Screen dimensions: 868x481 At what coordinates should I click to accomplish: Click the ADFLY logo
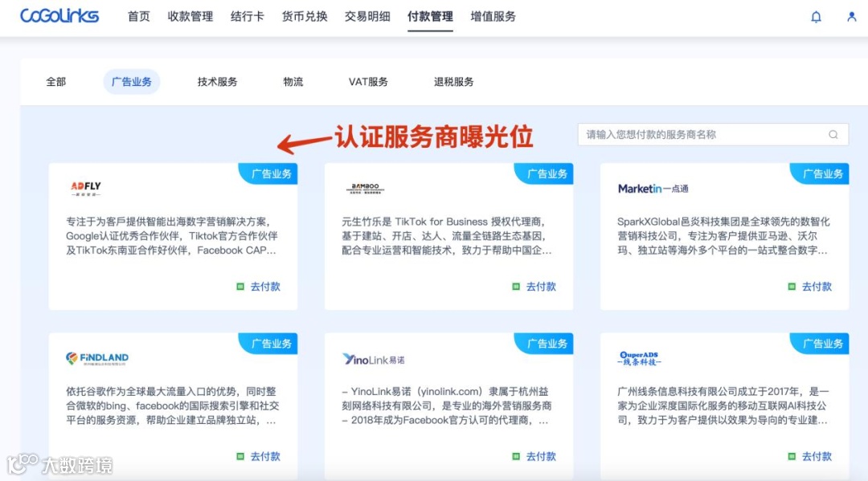(86, 189)
